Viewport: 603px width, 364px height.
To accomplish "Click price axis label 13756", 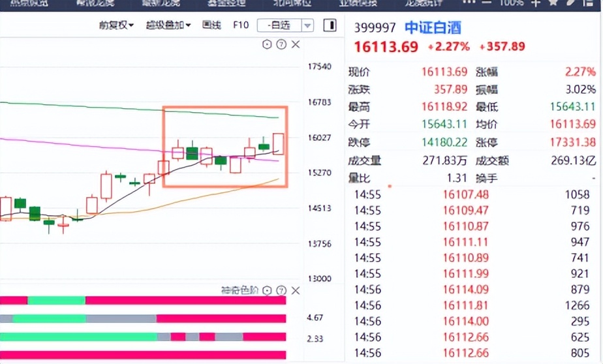I will pos(320,244).
